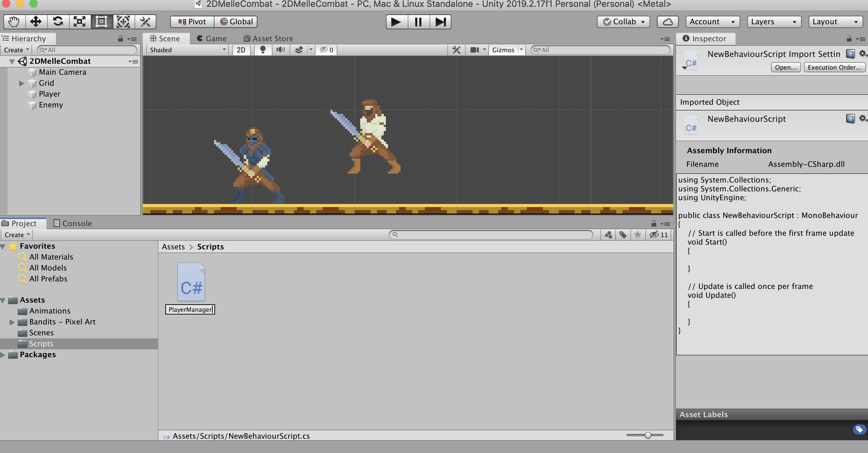Open the Layers dropdown
The height and width of the screenshot is (453, 868).
click(774, 22)
